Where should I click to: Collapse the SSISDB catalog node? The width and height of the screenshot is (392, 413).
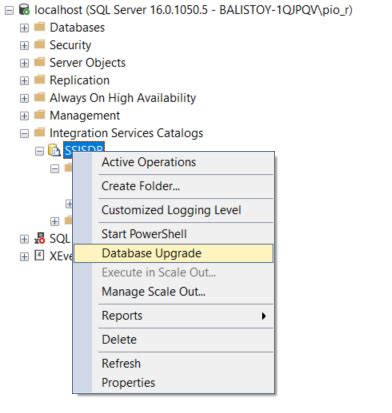click(39, 151)
